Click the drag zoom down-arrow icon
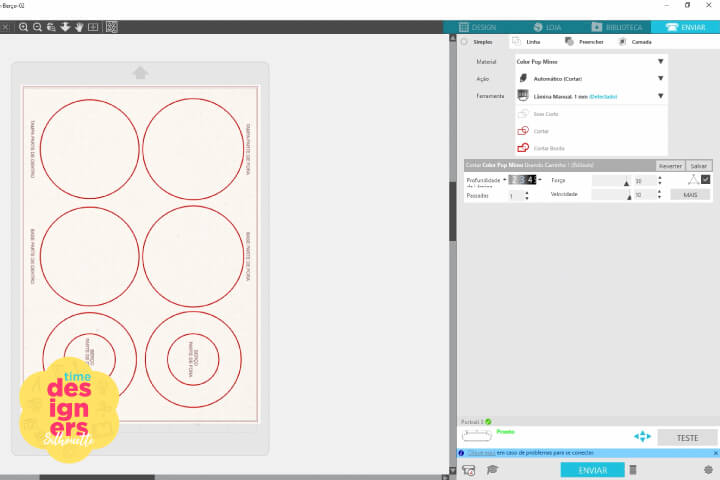720x480 pixels. 65,27
